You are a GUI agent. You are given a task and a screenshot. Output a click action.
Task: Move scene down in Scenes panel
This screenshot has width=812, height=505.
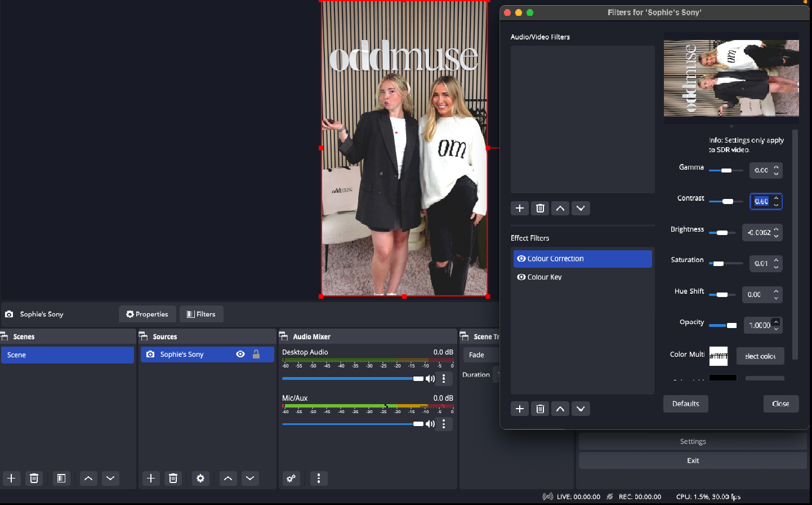pos(110,479)
